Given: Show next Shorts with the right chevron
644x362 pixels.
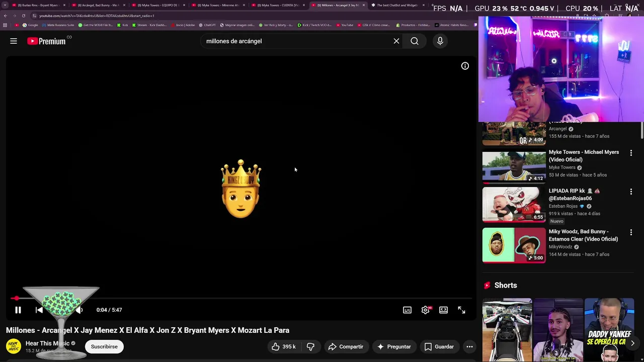Looking at the screenshot, I should [632, 343].
